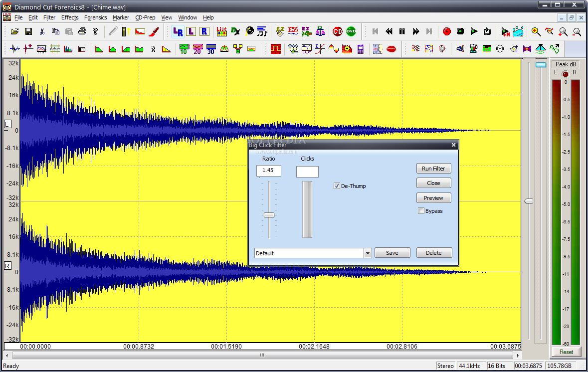
Task: Open the spectrum bars analyzer icon
Action: (68, 49)
